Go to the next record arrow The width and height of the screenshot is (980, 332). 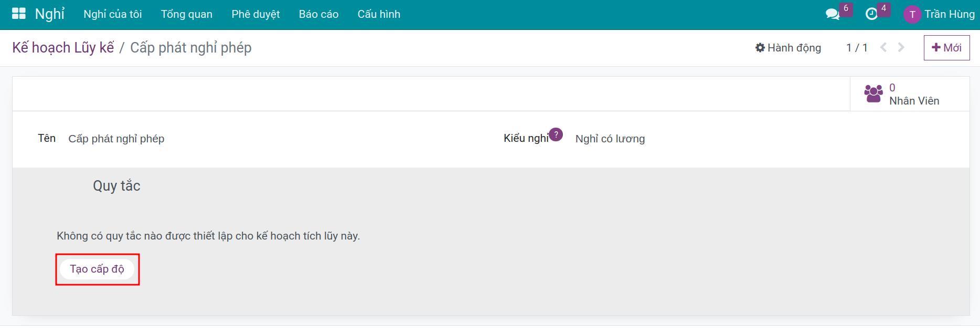[901, 48]
